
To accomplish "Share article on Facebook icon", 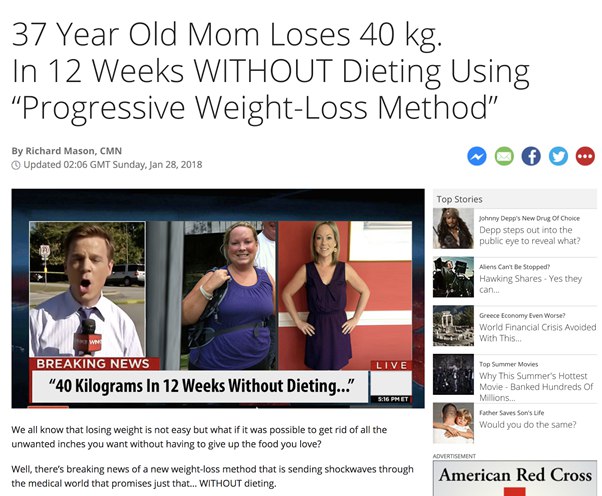I will tap(531, 157).
